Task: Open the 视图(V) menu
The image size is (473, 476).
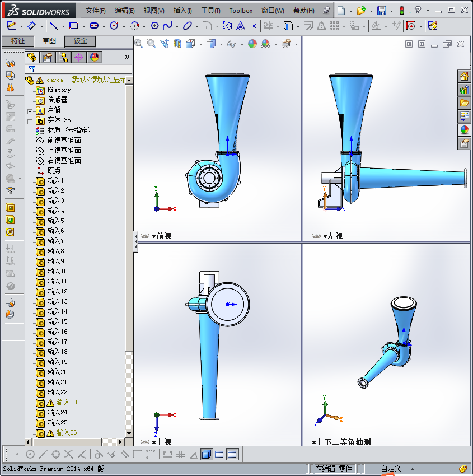Action: (154, 11)
